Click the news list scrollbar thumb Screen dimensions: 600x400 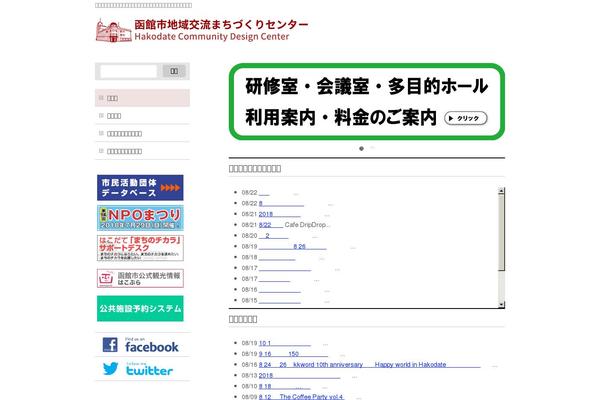(x=501, y=232)
